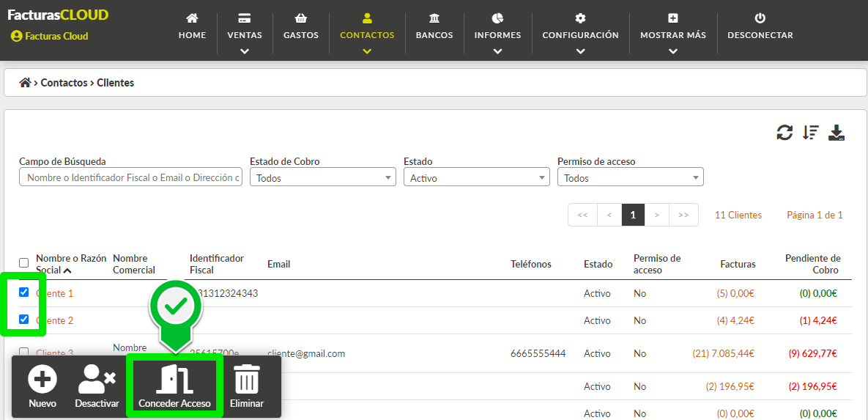Viewport: 868px width, 420px height.
Task: Open the VENTAS credit card icon
Action: click(x=245, y=18)
